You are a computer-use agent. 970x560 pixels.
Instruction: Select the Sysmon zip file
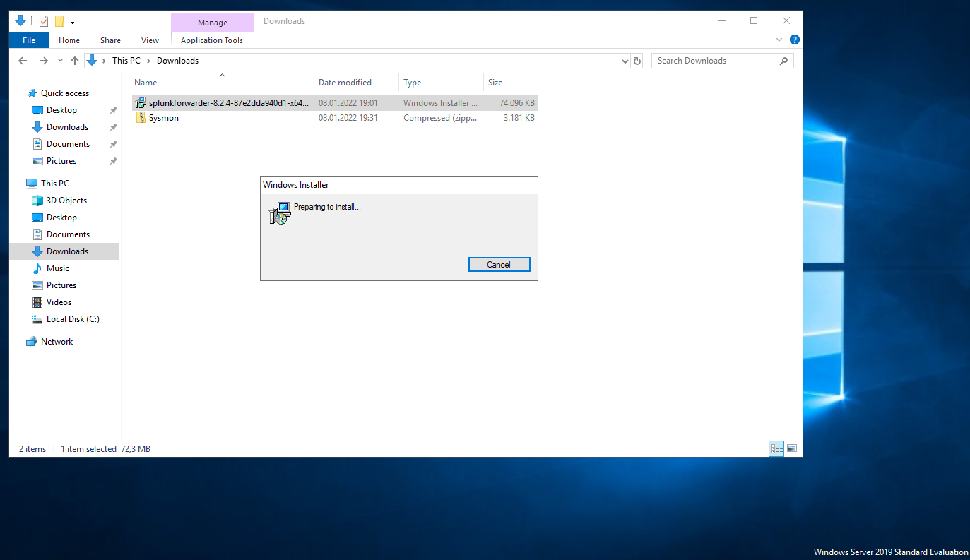pyautogui.click(x=164, y=118)
